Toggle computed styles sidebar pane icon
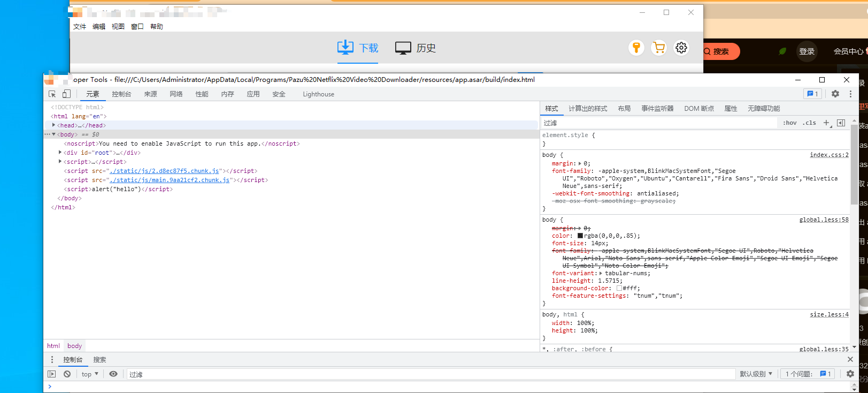The image size is (868, 393). pyautogui.click(x=841, y=123)
